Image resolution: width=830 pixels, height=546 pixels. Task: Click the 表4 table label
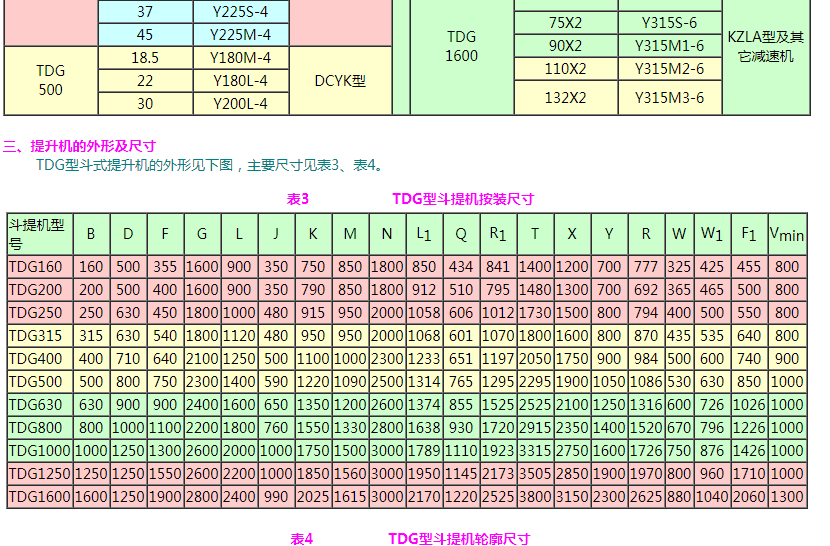click(302, 539)
